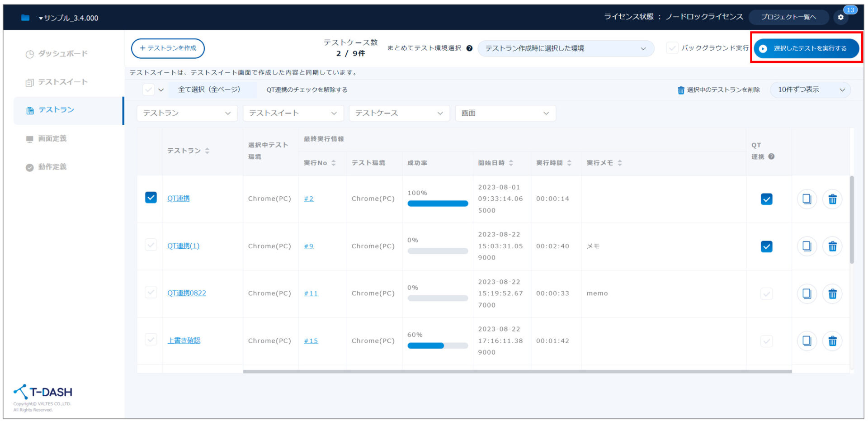The height and width of the screenshot is (421, 868).
Task: Open 画面定義 in the sidebar
Action: (52, 138)
